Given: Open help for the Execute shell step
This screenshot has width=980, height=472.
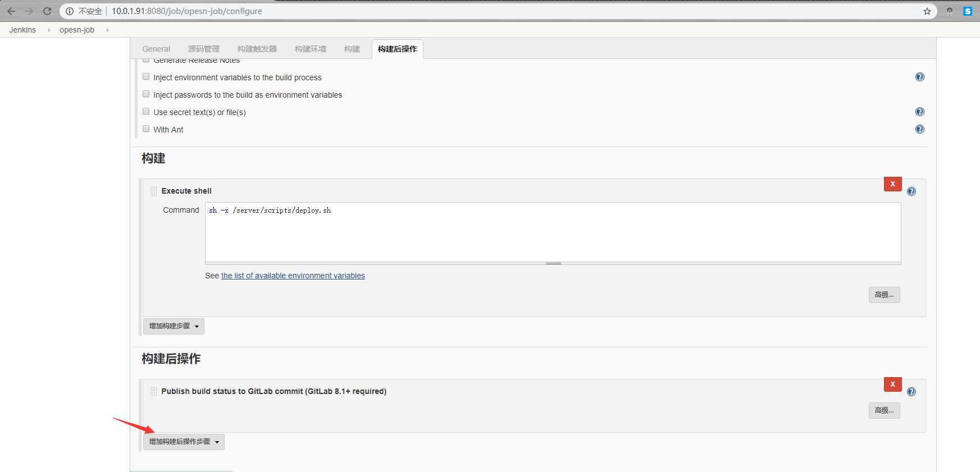Looking at the screenshot, I should [x=911, y=191].
